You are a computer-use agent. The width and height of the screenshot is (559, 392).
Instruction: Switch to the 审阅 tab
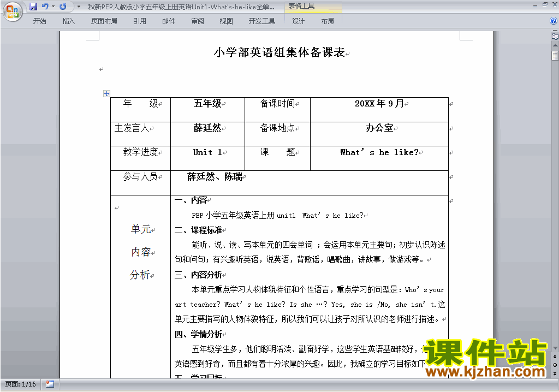click(198, 21)
